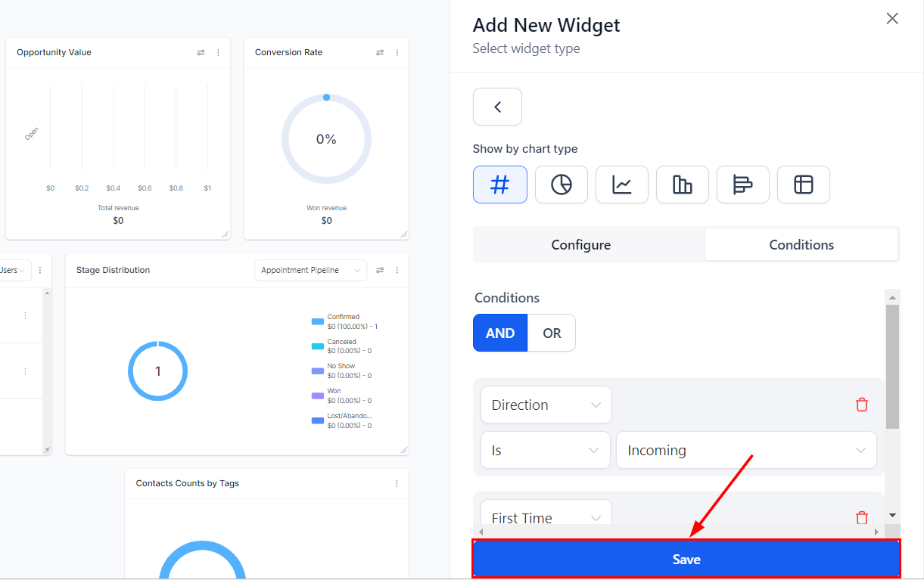Open the Direction field dropdown

tap(546, 405)
